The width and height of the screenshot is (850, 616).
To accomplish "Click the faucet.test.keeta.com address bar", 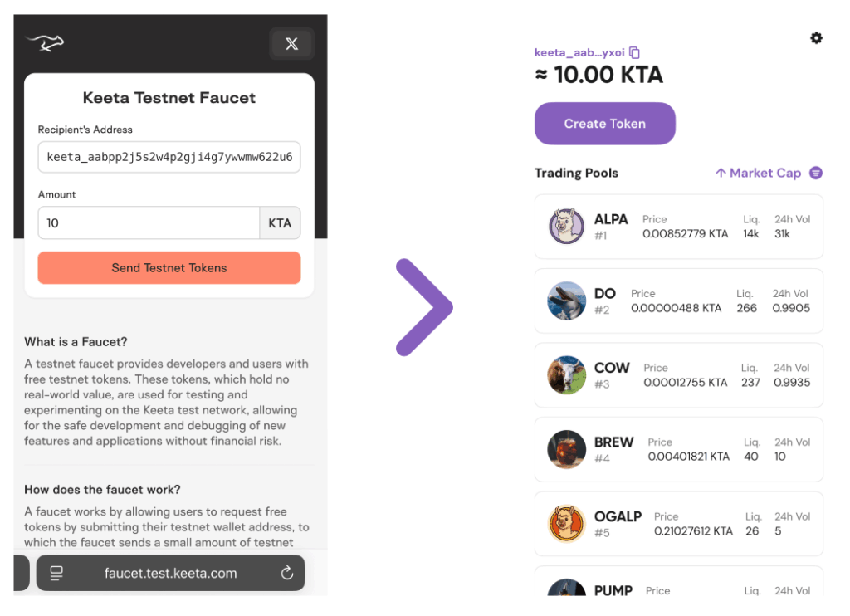I will (x=170, y=573).
